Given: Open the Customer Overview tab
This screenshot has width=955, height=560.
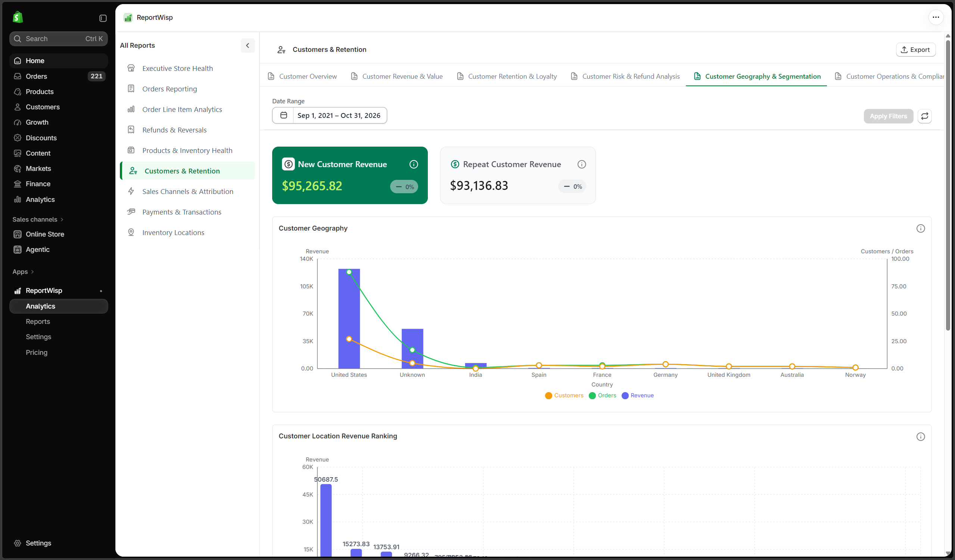Looking at the screenshot, I should [x=302, y=76].
